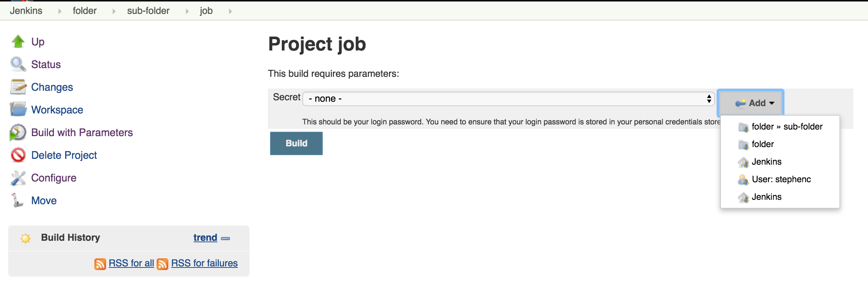Open the trend link in Build History
The height and width of the screenshot is (292, 868).
[x=205, y=238]
